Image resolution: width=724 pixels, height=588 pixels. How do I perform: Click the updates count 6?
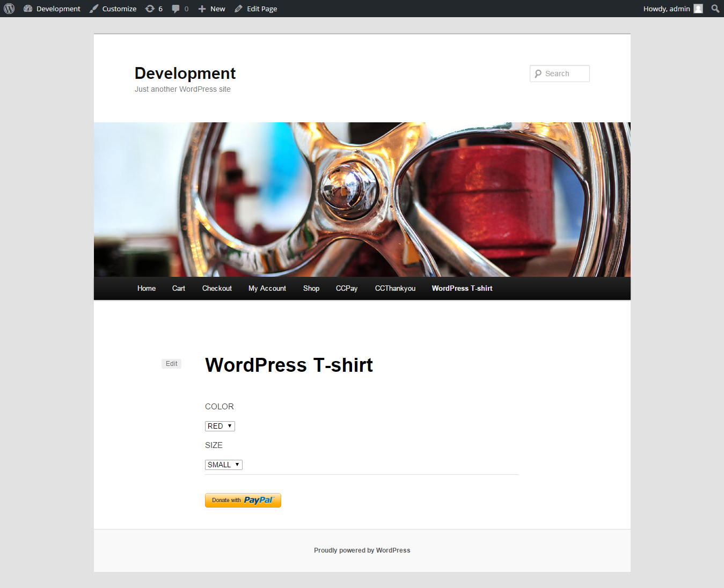(x=160, y=9)
